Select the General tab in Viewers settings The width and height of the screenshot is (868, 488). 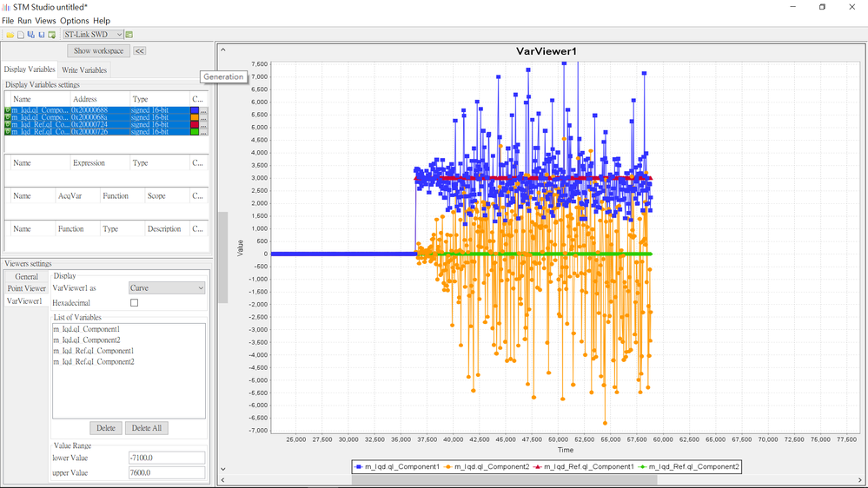[x=27, y=277]
